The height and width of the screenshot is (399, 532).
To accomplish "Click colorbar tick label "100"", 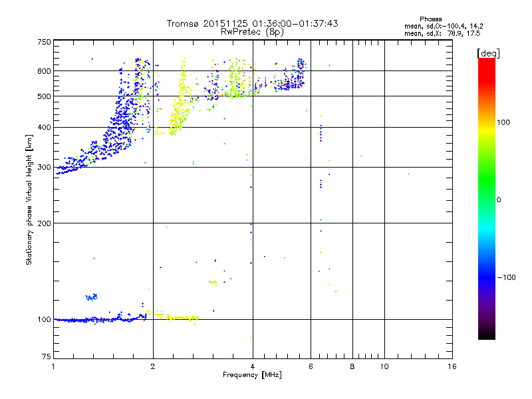I will click(x=503, y=122).
